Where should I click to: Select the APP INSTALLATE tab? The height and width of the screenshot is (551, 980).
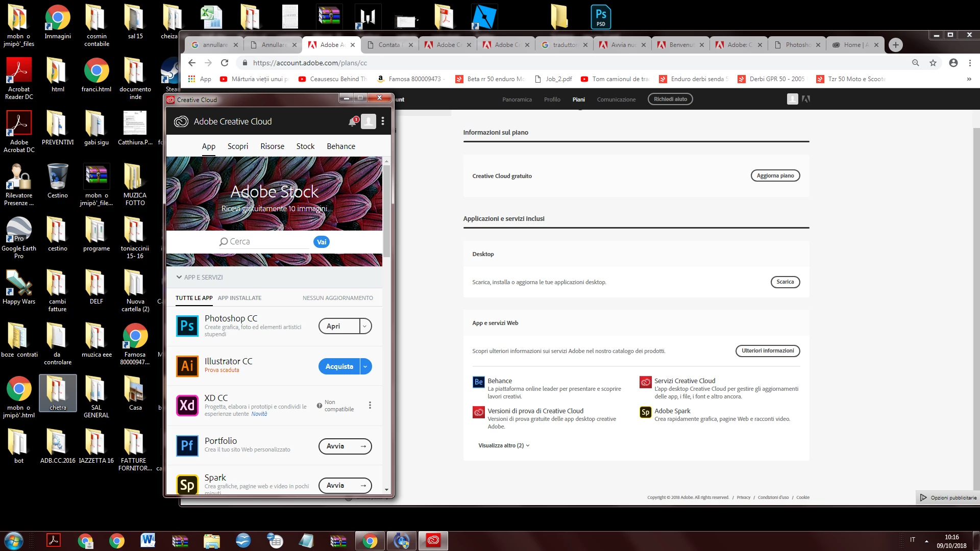click(x=239, y=298)
